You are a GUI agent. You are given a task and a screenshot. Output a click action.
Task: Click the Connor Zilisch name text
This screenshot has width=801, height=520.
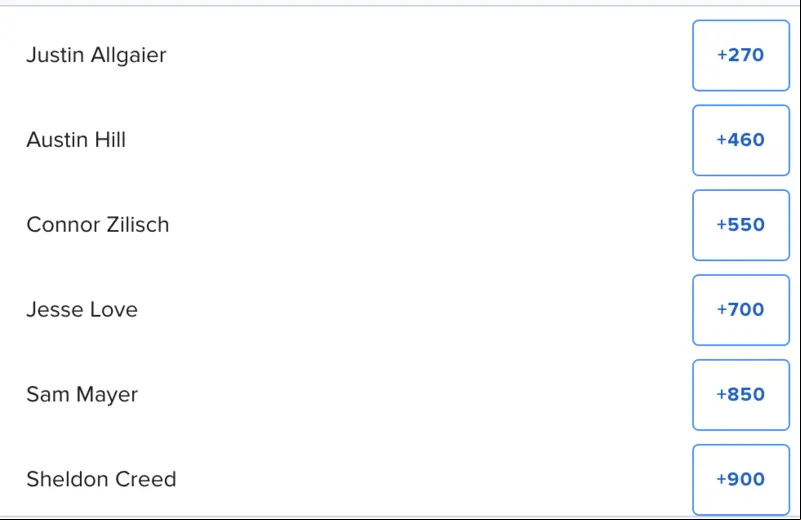click(x=98, y=225)
